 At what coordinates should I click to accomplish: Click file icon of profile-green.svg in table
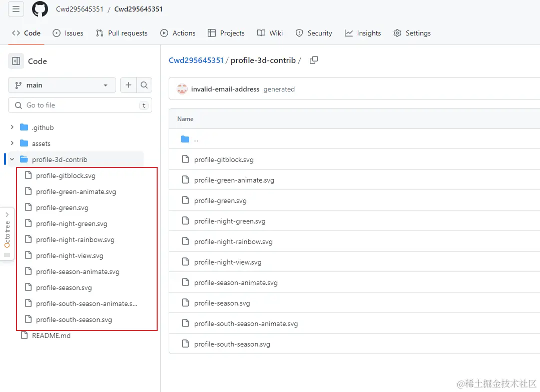tap(185, 200)
